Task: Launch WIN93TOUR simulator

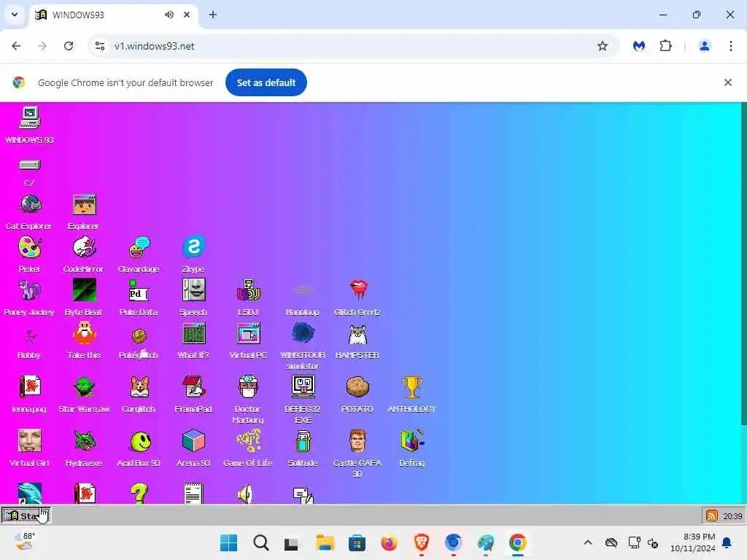Action: tap(303, 333)
